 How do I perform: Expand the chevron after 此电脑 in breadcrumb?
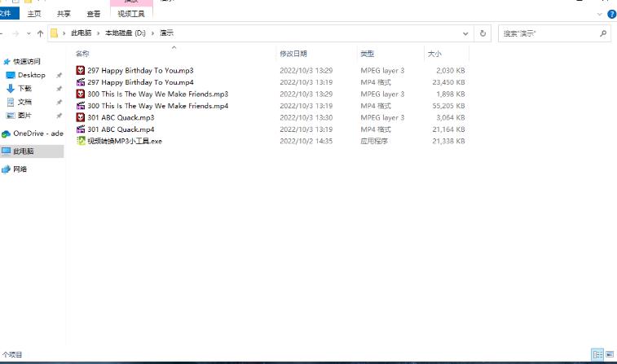pos(99,33)
